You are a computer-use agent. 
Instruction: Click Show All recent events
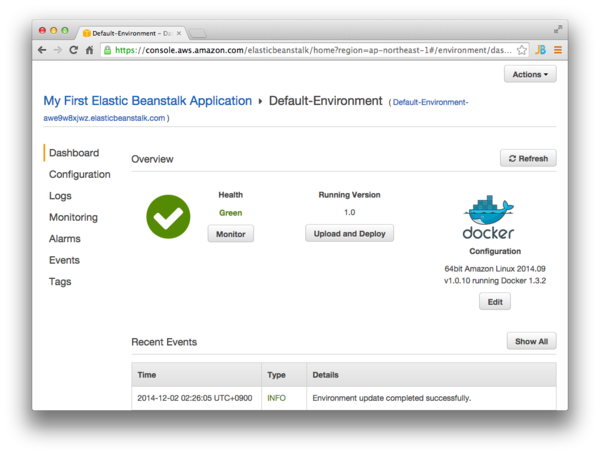point(532,341)
